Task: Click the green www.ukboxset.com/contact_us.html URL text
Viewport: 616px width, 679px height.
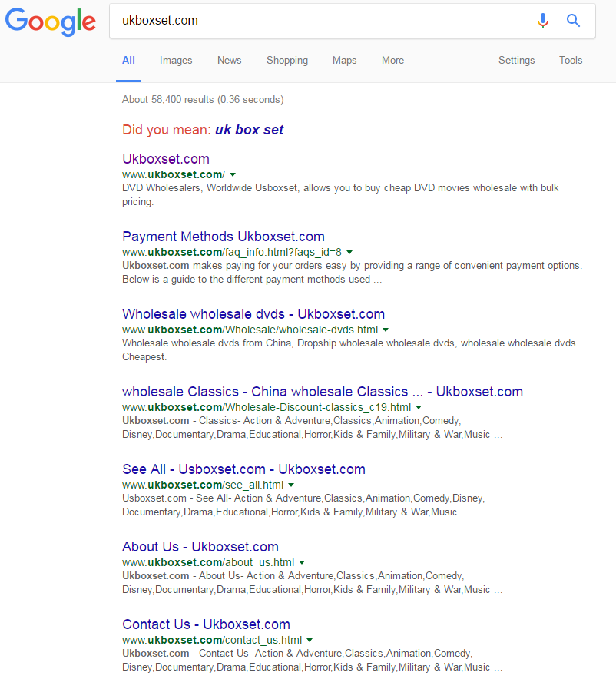Action: (212, 640)
